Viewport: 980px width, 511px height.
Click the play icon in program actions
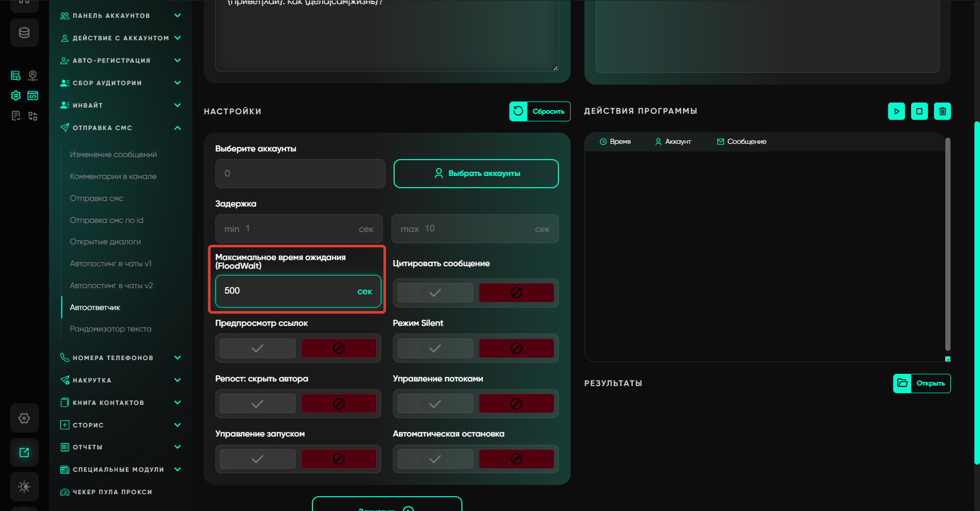(x=896, y=111)
